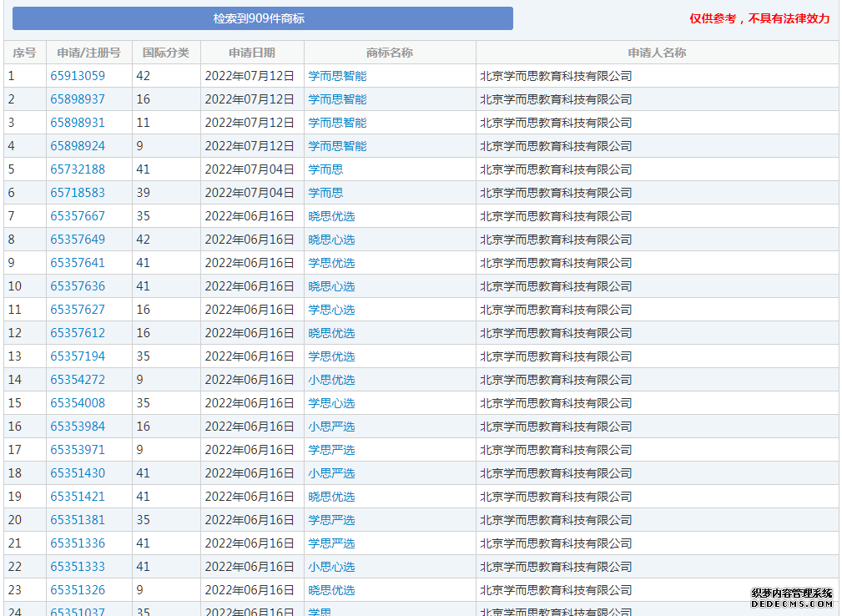This screenshot has height=616, width=842.
Task: Select class 39 in row 6
Action: pos(143,193)
